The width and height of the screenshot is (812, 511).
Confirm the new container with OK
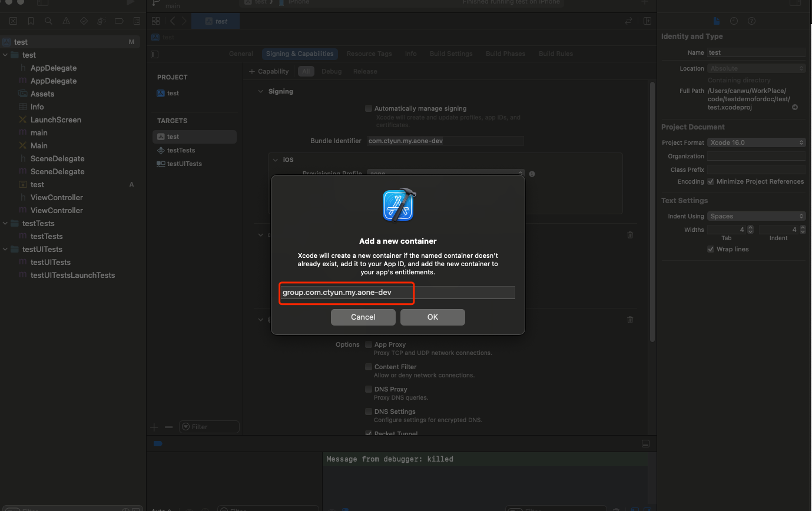coord(433,317)
